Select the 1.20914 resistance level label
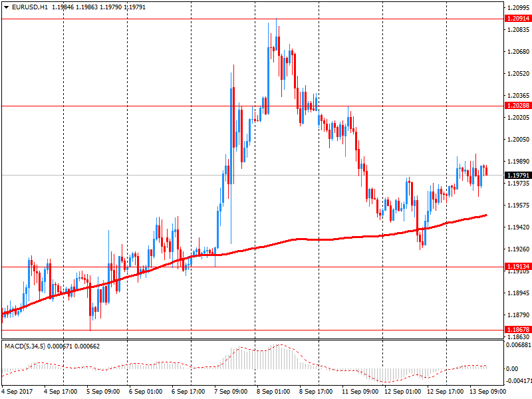Image resolution: width=532 pixels, height=399 pixels. tap(518, 19)
